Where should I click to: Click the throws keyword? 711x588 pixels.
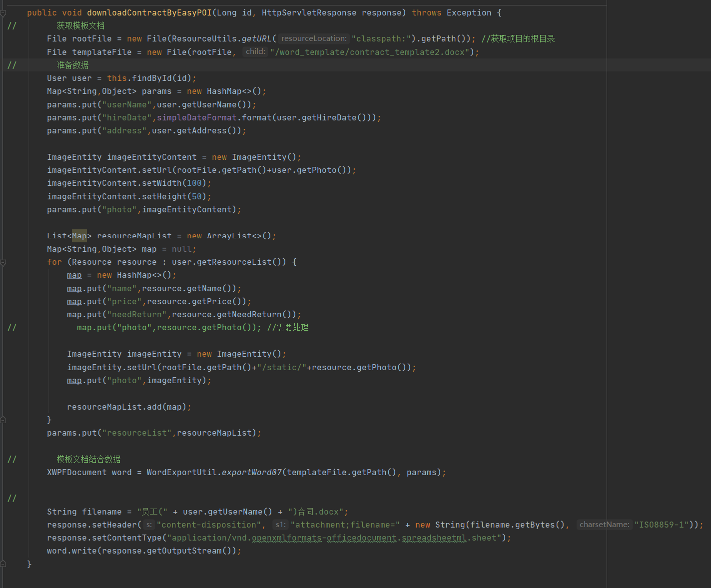point(427,13)
